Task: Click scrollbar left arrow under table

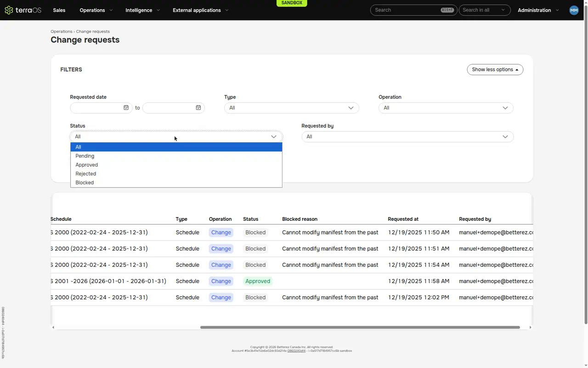Action: point(53,328)
